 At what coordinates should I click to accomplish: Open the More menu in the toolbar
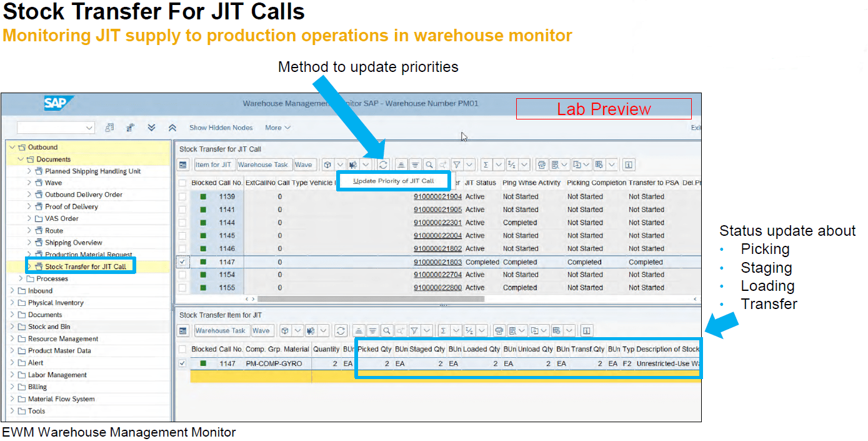[277, 128]
